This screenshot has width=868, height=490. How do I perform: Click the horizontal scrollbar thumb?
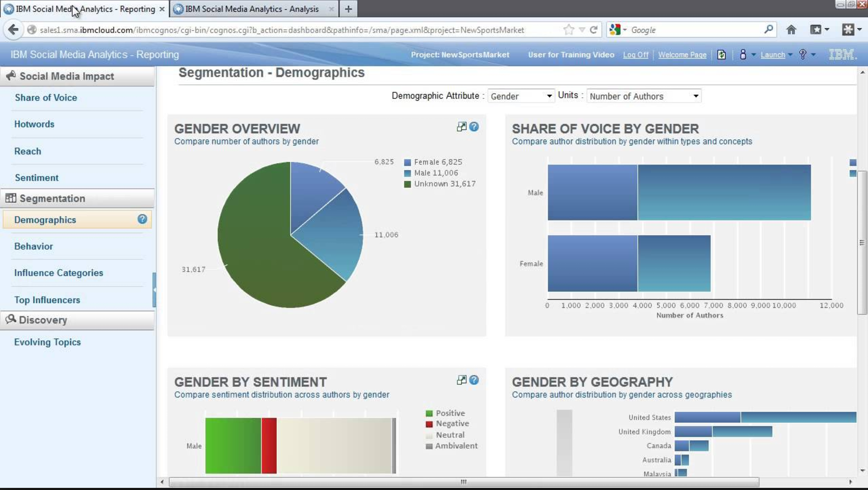tap(464, 482)
